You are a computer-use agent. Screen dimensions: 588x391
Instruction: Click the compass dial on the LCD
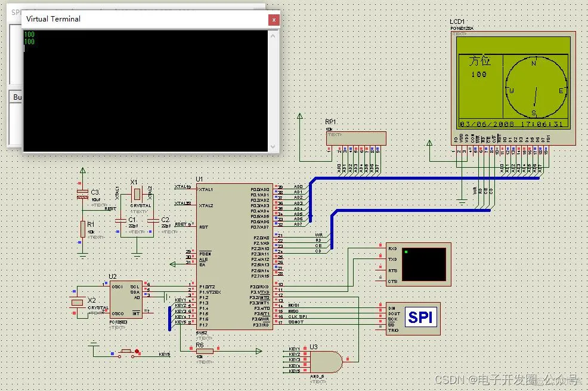click(536, 87)
